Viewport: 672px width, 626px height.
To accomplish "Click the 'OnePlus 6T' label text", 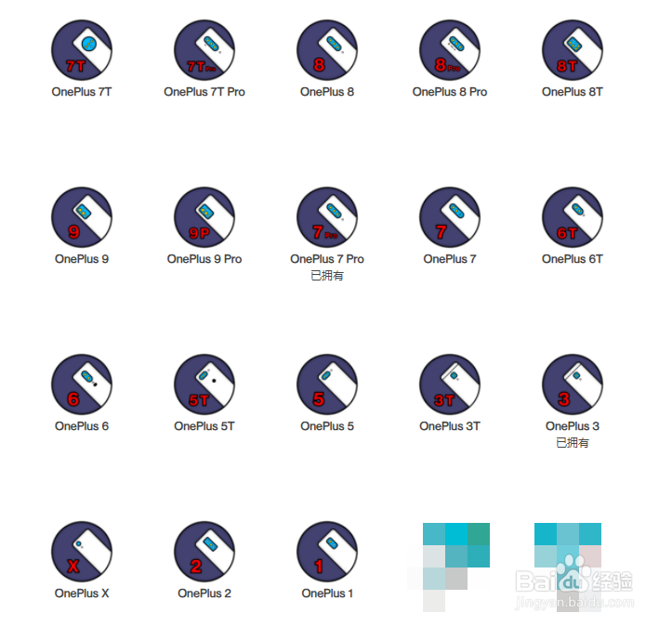I will (573, 259).
